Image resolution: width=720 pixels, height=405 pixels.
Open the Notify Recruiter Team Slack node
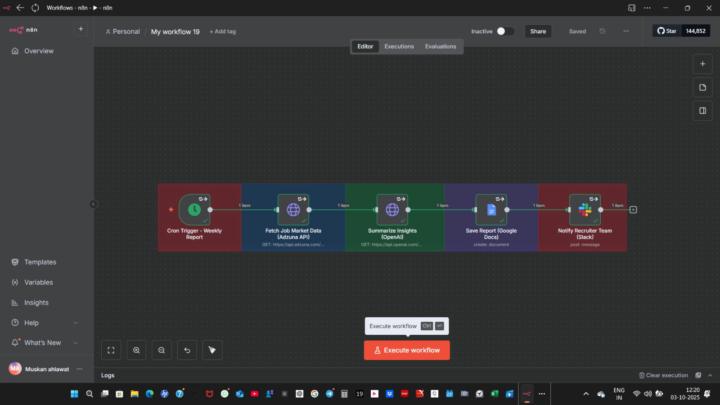point(585,210)
